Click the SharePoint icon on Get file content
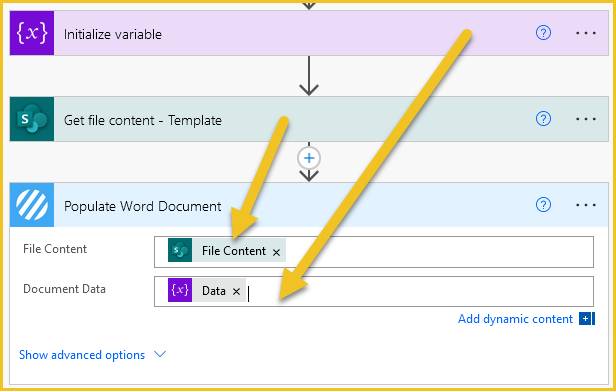The image size is (616, 391). point(32,119)
